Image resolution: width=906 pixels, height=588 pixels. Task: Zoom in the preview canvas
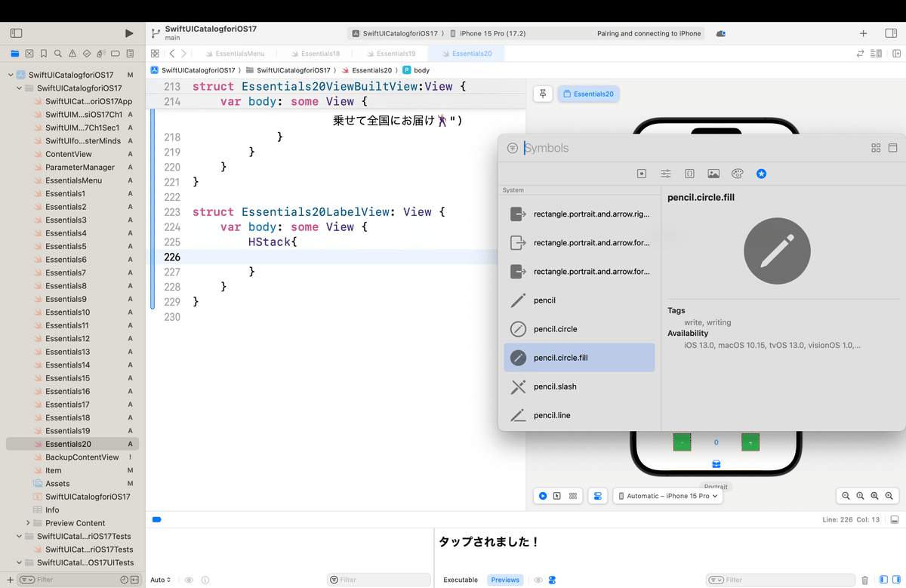889,496
